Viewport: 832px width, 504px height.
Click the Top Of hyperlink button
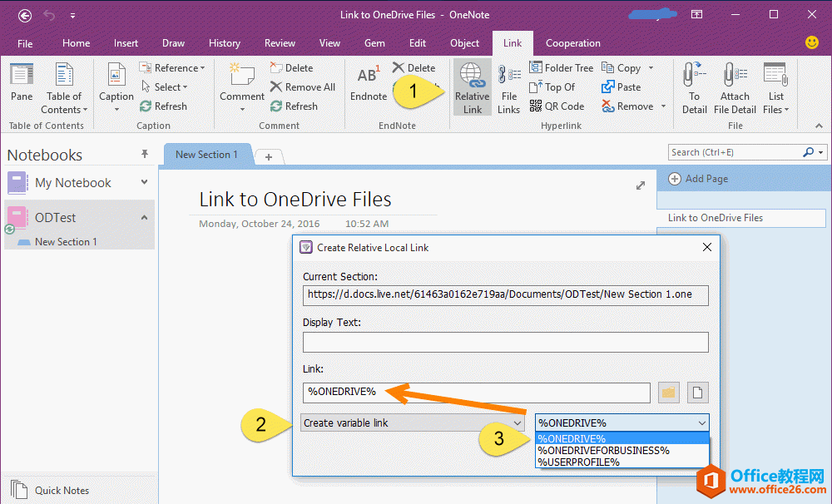pos(552,87)
